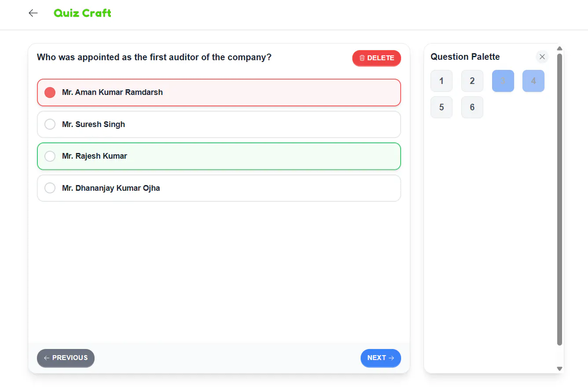This screenshot has height=389, width=588.
Task: Click the trash icon on the Delete button
Action: 362,58
